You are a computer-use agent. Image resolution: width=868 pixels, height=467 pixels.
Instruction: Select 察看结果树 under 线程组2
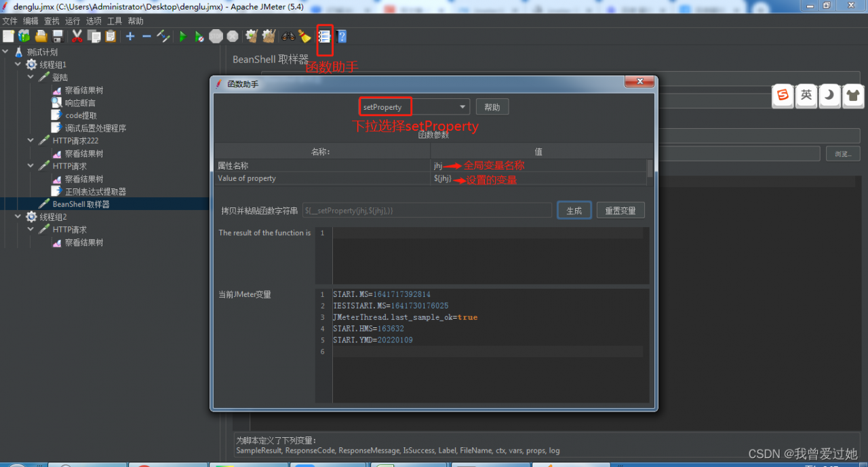(x=84, y=243)
